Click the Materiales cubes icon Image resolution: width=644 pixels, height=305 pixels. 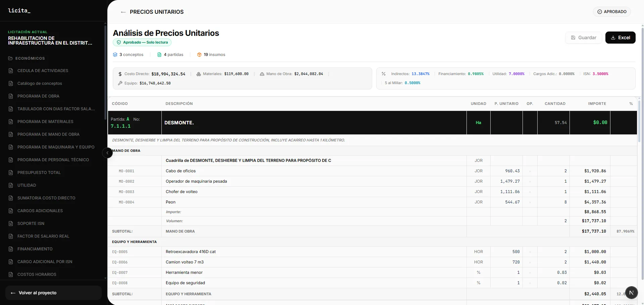[199, 74]
